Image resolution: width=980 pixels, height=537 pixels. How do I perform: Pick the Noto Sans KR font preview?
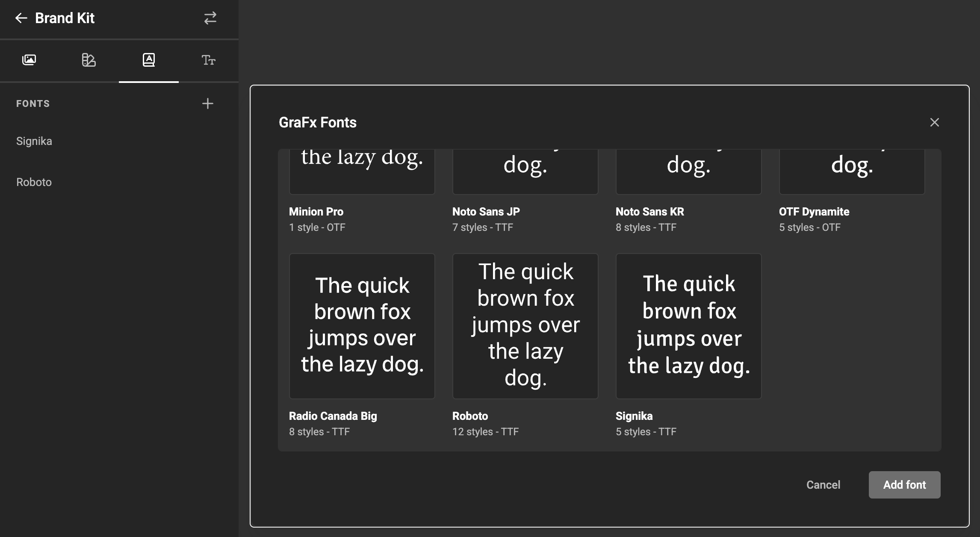click(688, 171)
